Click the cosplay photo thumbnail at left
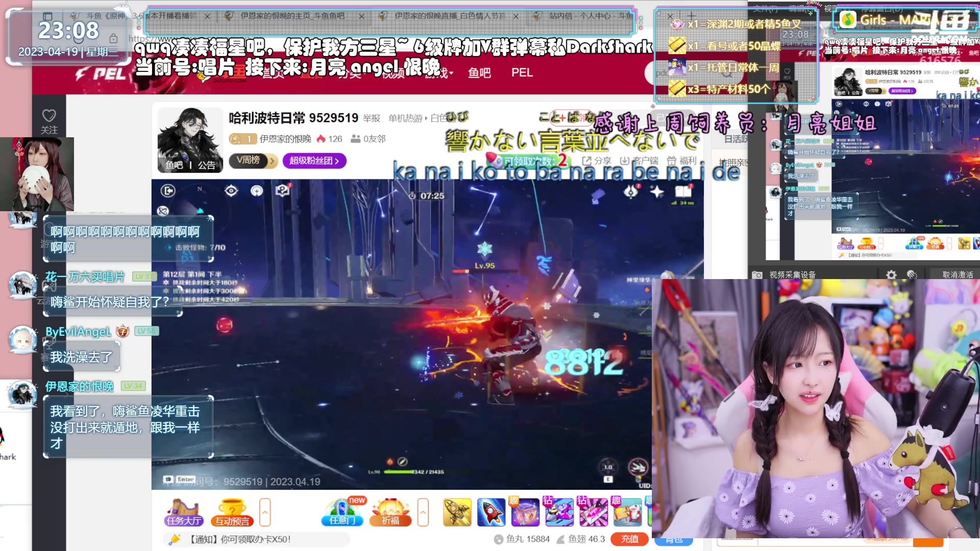Viewport: 980px width, 551px height. point(37,174)
